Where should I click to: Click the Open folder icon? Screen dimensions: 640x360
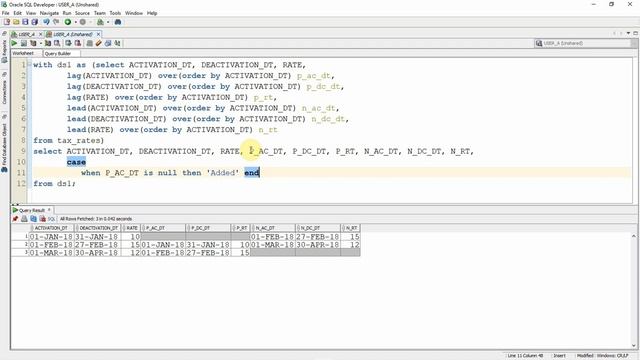16,22
